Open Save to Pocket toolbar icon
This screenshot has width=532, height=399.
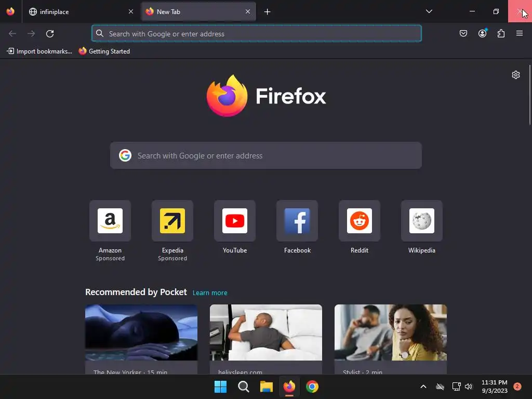(x=463, y=33)
